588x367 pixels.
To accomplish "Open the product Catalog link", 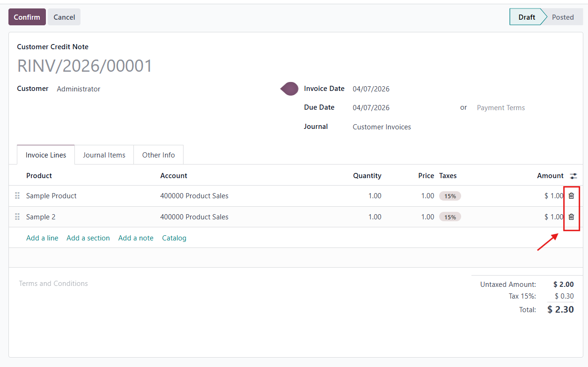I will pos(174,238).
